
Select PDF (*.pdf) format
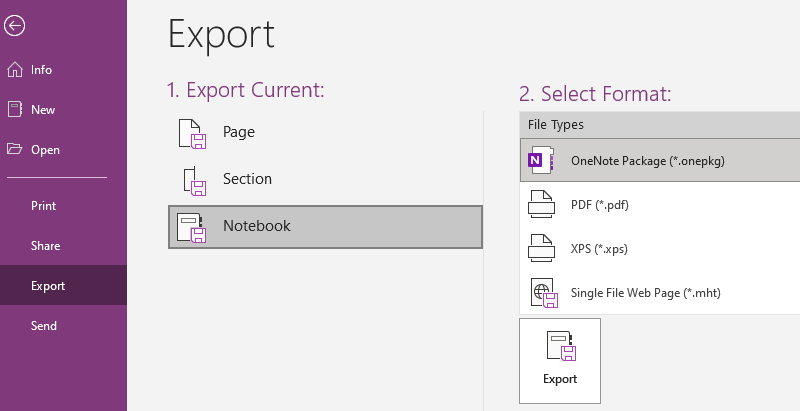(660, 204)
